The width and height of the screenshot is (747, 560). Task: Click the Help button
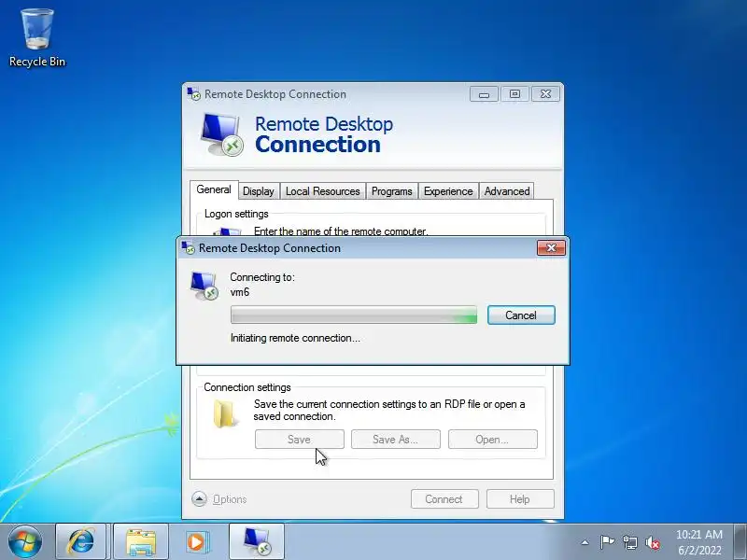(520, 499)
